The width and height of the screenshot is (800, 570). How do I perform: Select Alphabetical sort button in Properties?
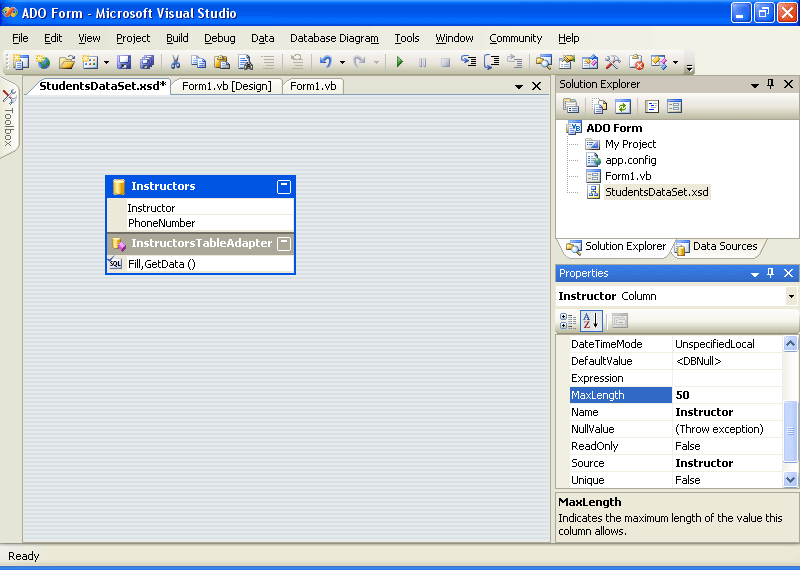(590, 321)
